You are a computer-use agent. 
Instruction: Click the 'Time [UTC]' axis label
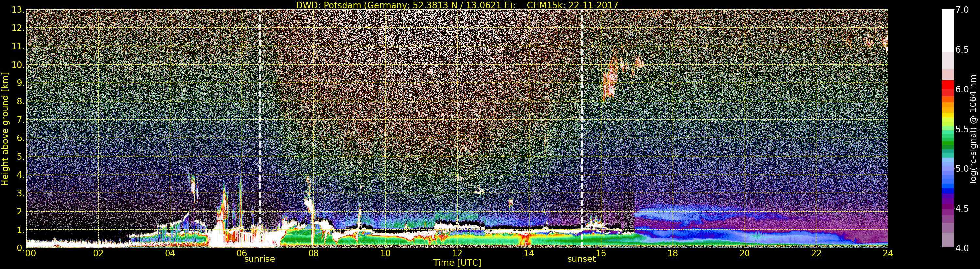coord(457,262)
